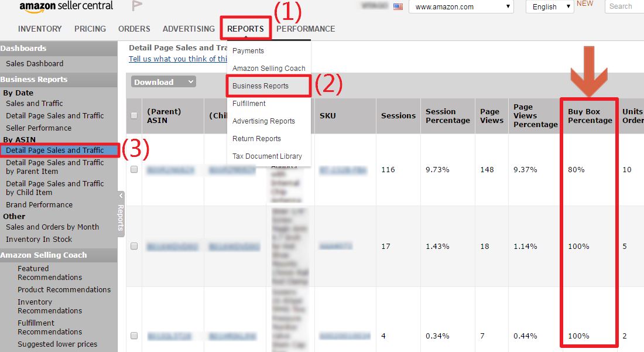The height and width of the screenshot is (352, 644).
Task: Choose Business Reports from the menu
Action: 261,86
